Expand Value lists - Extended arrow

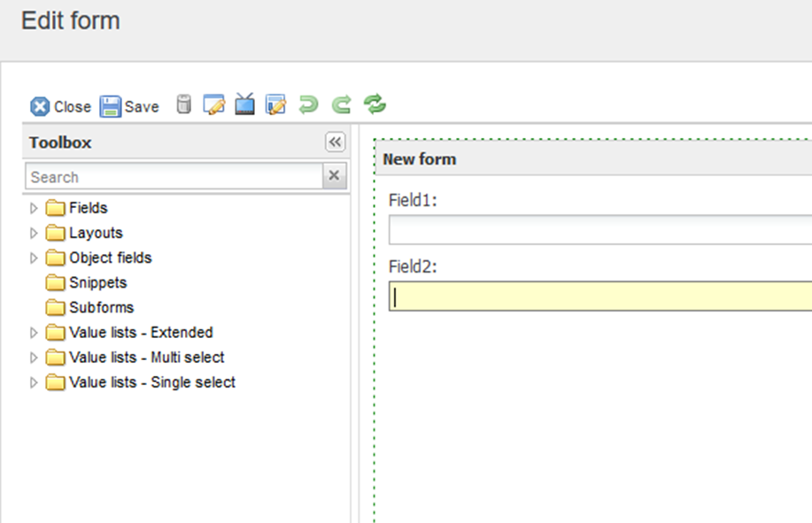(34, 334)
